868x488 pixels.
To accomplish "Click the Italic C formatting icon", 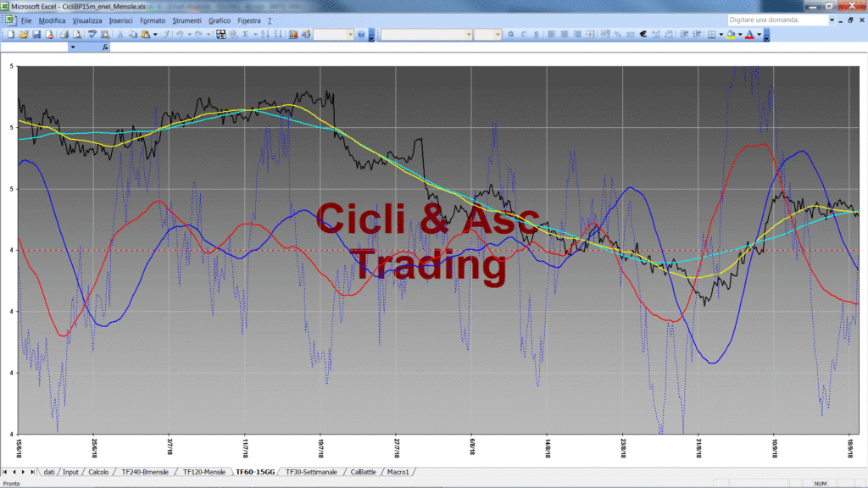I will [524, 34].
